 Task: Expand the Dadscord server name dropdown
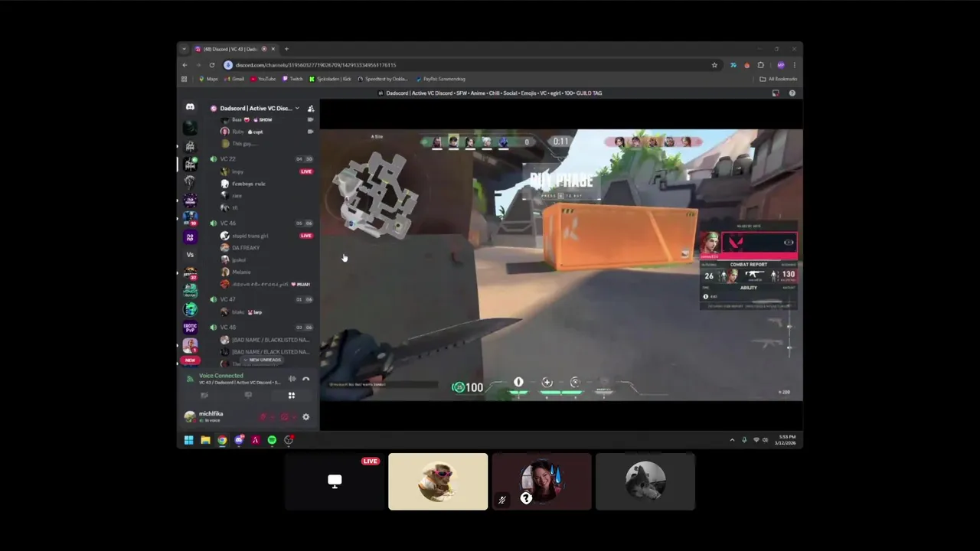coord(297,108)
